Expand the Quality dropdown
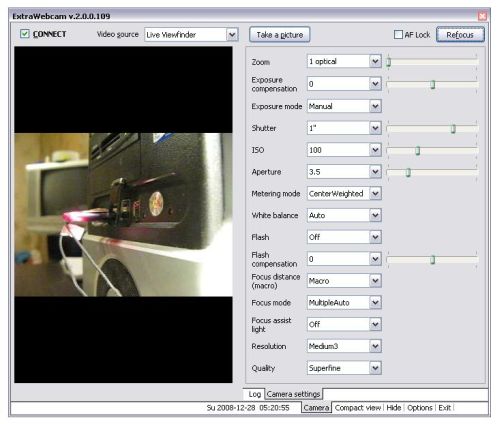Viewport: 500px width, 424px height. [344, 368]
